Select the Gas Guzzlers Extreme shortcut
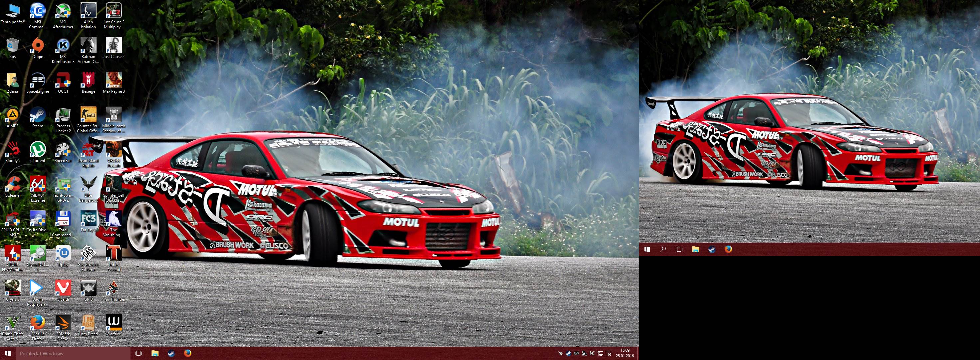The width and height of the screenshot is (980, 360). pos(88,259)
